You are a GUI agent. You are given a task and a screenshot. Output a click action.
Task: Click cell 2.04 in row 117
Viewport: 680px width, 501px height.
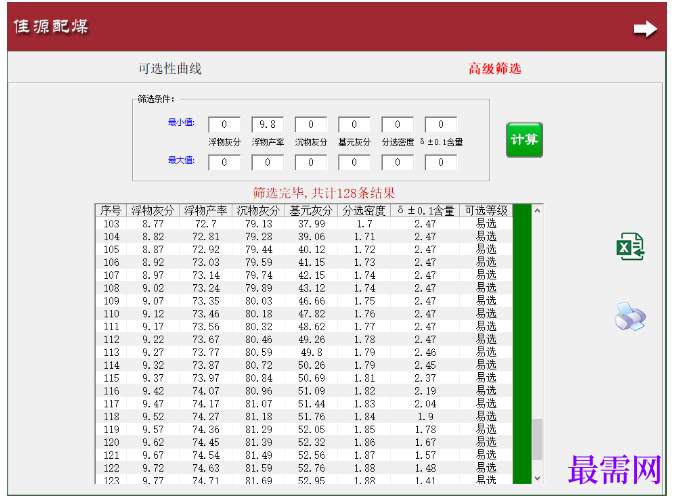tap(425, 404)
